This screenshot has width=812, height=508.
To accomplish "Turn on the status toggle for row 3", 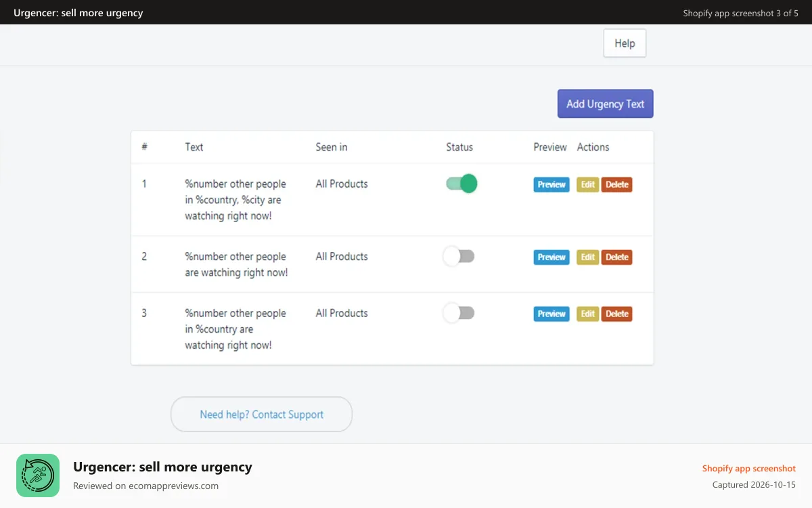I will 459,313.
